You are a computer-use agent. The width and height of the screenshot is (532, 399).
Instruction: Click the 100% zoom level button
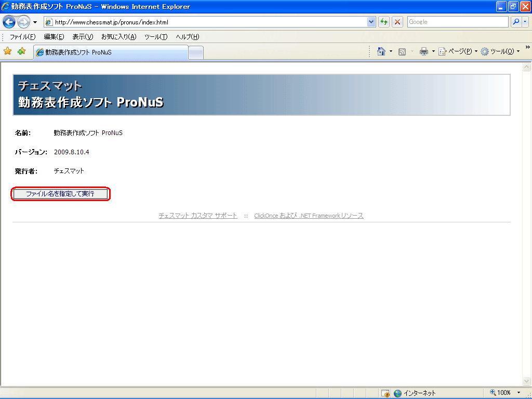tap(500, 393)
